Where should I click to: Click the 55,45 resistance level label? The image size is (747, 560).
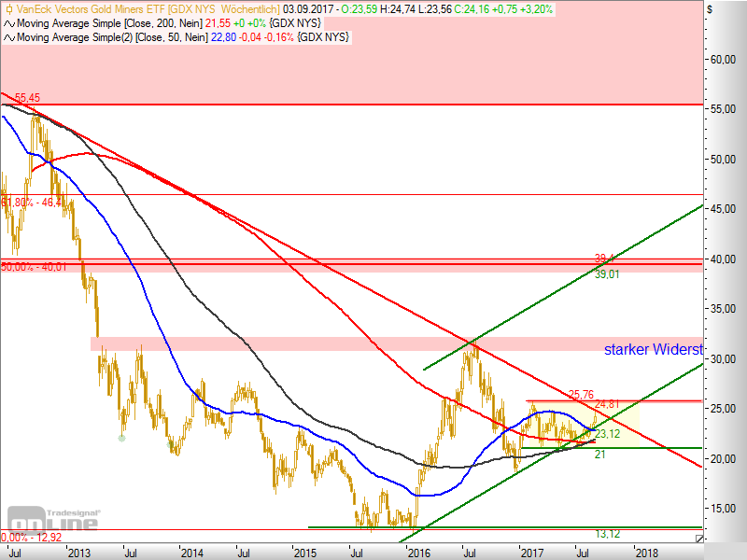[x=28, y=98]
